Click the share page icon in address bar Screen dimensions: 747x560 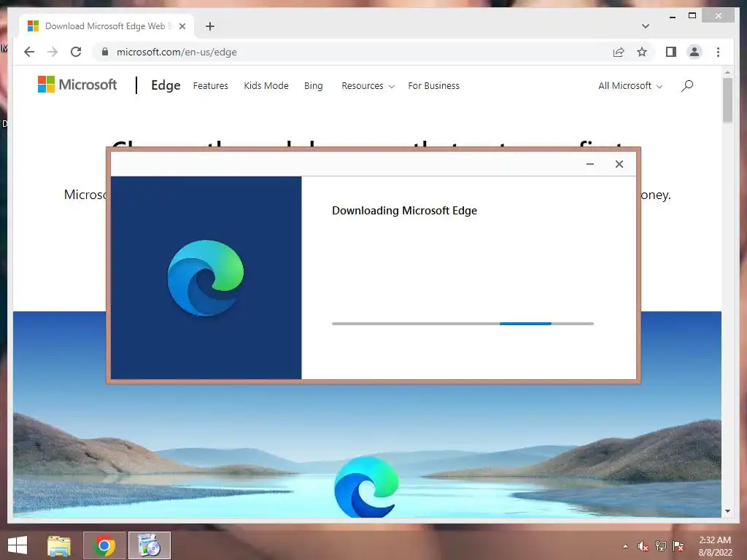pos(619,52)
